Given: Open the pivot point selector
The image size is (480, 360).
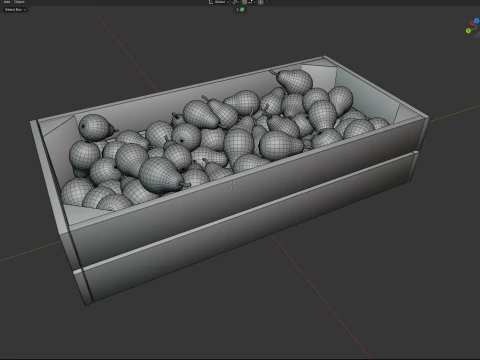Looking at the screenshot, I should point(236,2).
